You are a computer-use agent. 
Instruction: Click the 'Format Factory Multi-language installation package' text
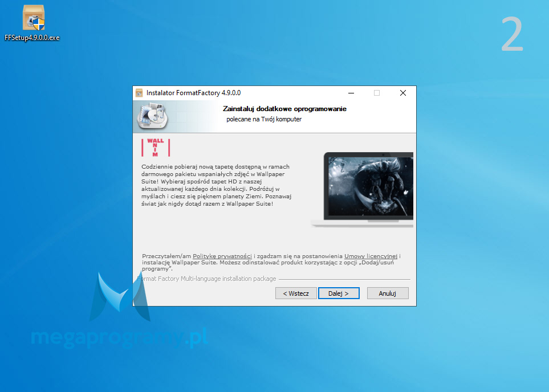tap(206, 279)
